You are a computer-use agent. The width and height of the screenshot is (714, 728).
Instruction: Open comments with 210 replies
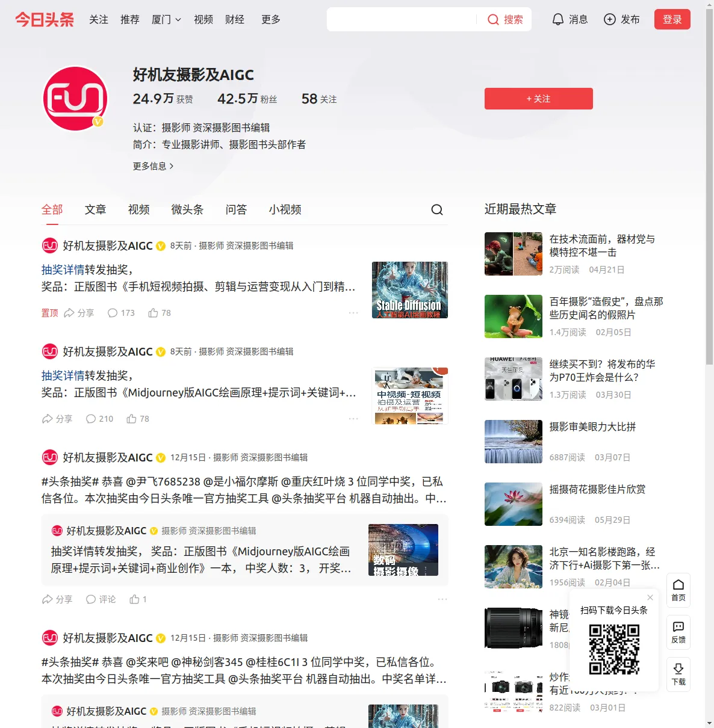tap(99, 419)
